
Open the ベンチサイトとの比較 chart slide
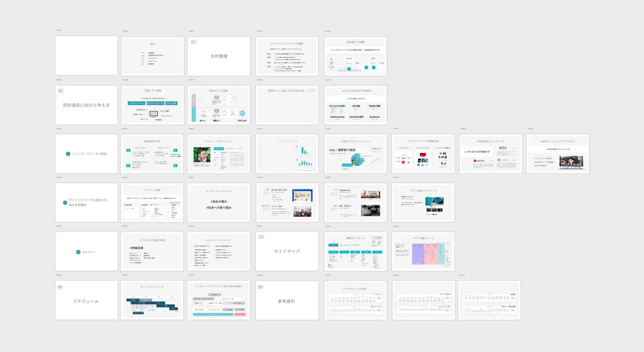pyautogui.click(x=355, y=300)
